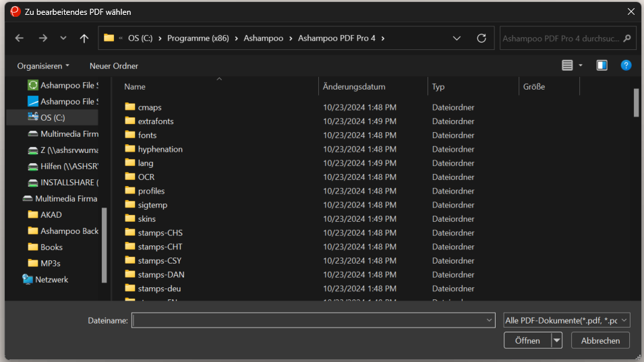Open the Öffnen button's dropdown arrow
Image resolution: width=644 pixels, height=362 pixels.
[556, 340]
